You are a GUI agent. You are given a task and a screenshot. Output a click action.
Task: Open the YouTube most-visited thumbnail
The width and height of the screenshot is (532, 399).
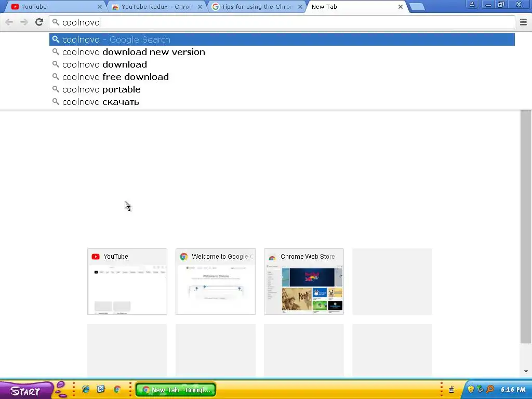pyautogui.click(x=127, y=282)
